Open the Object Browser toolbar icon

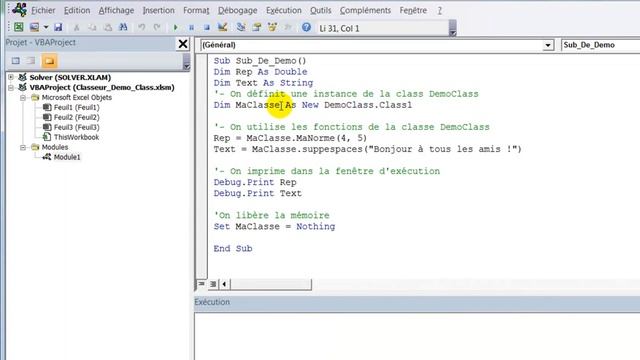[272, 27]
